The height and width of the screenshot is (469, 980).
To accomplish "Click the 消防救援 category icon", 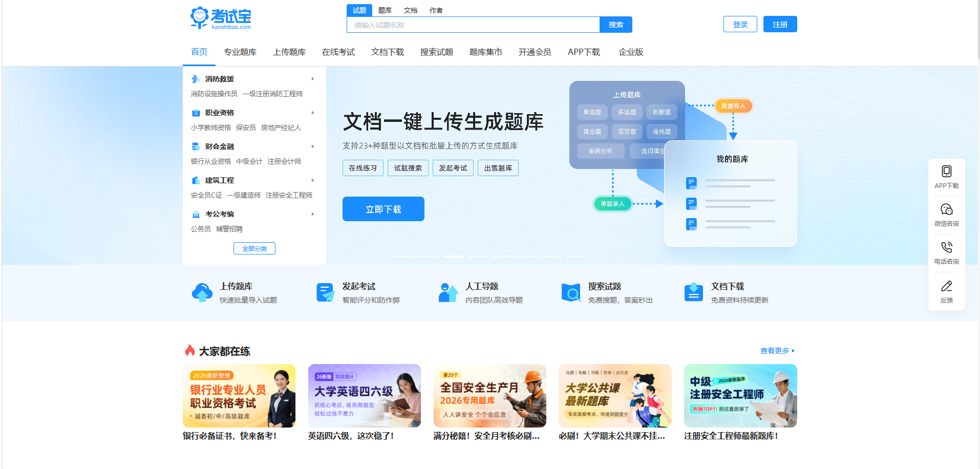I will click(196, 79).
